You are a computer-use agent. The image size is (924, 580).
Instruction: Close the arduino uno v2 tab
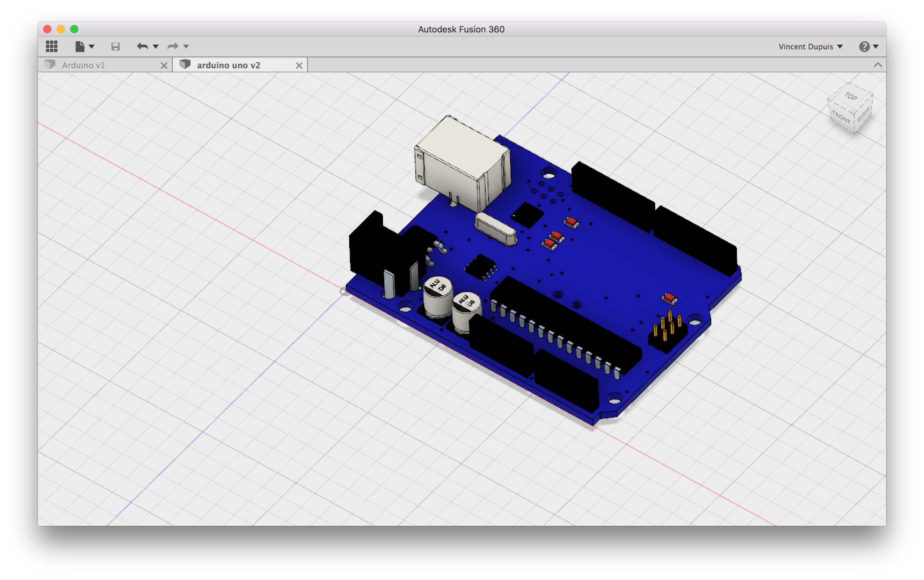(299, 66)
